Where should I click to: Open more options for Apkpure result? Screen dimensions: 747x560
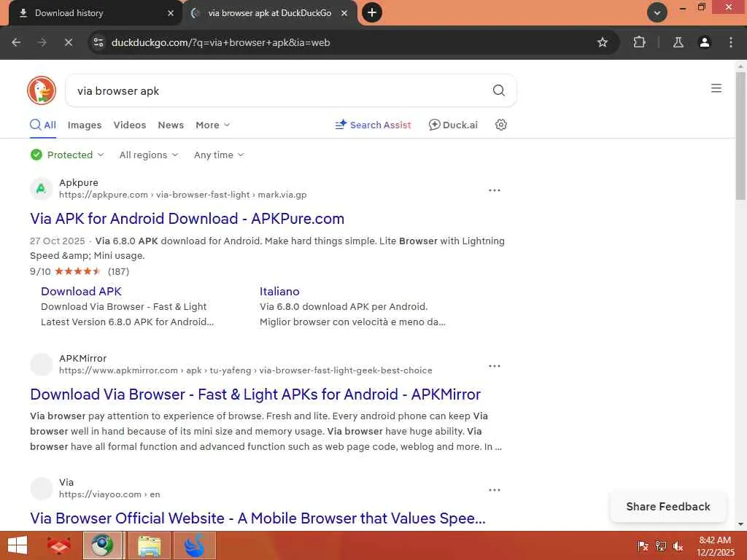pos(495,190)
